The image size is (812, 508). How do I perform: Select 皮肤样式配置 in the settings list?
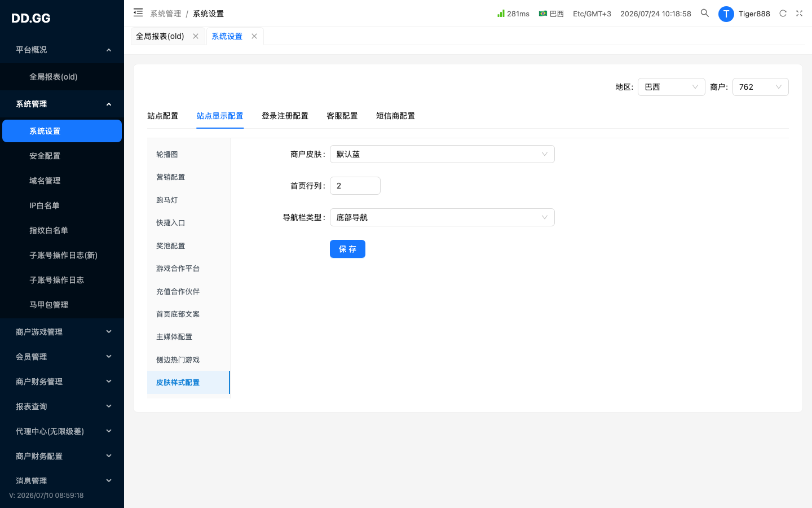point(188,383)
